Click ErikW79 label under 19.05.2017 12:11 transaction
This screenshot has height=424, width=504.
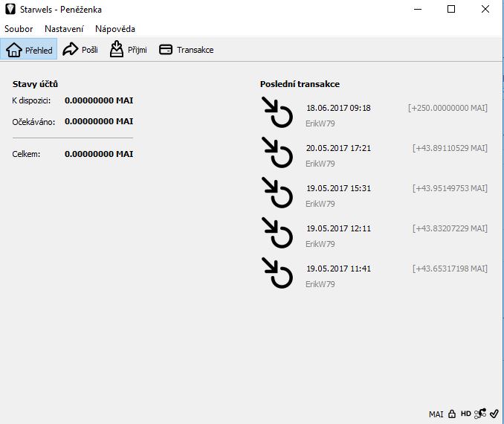320,244
